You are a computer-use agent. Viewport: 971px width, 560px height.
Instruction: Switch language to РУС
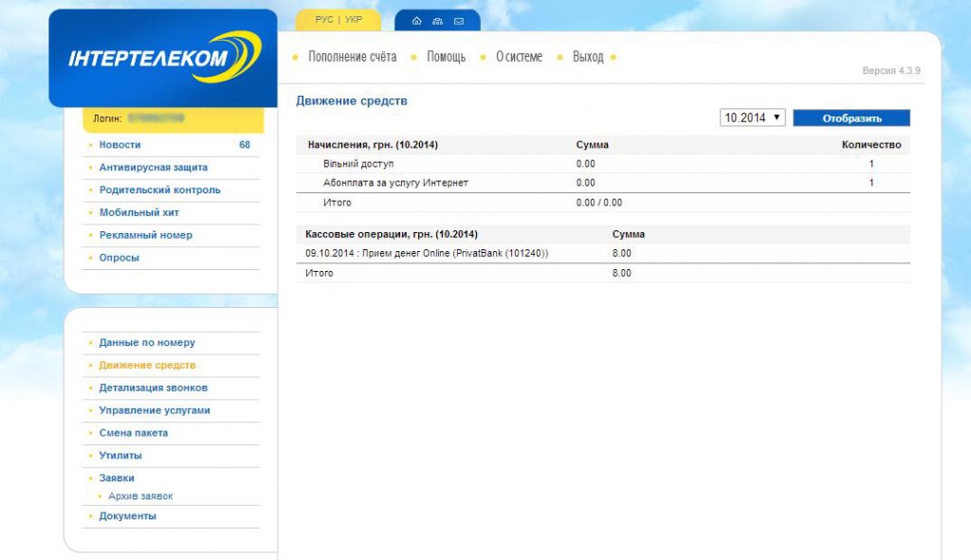(323, 20)
